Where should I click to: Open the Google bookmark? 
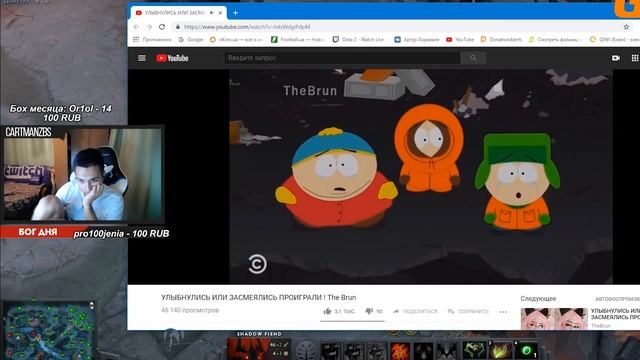tap(191, 40)
